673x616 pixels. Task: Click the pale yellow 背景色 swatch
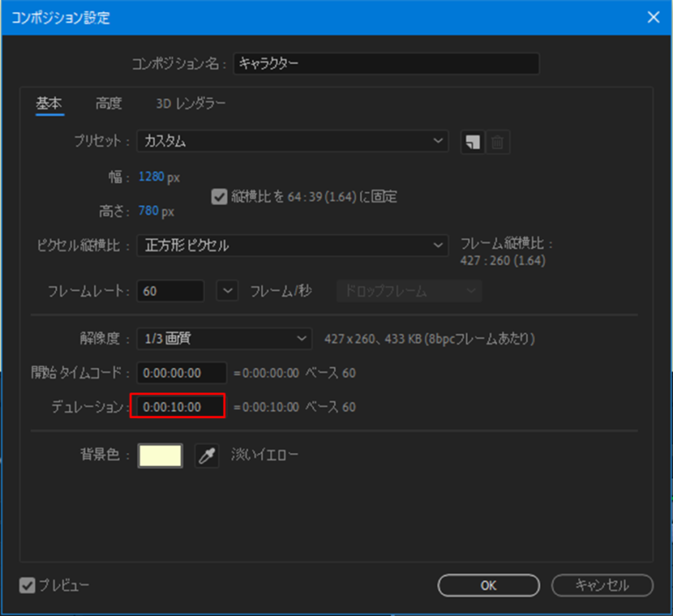coord(160,456)
